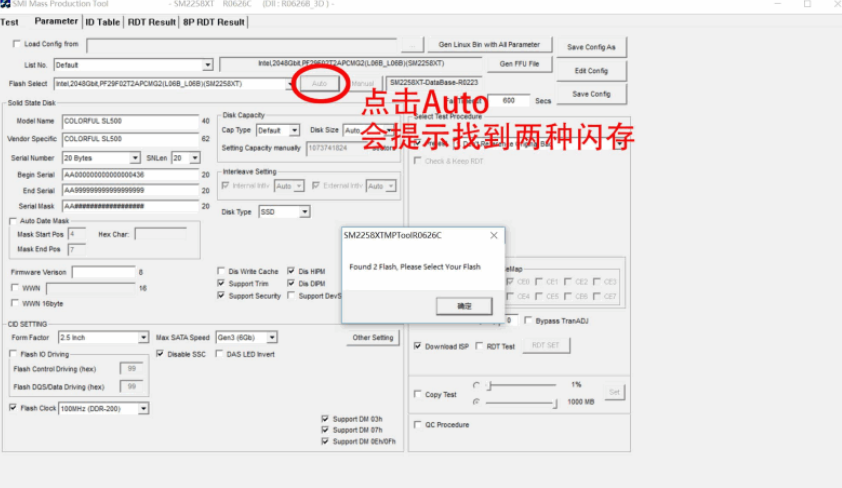Enable Copy Test checkbox
Image resolution: width=842 pixels, height=488 pixels.
click(417, 394)
